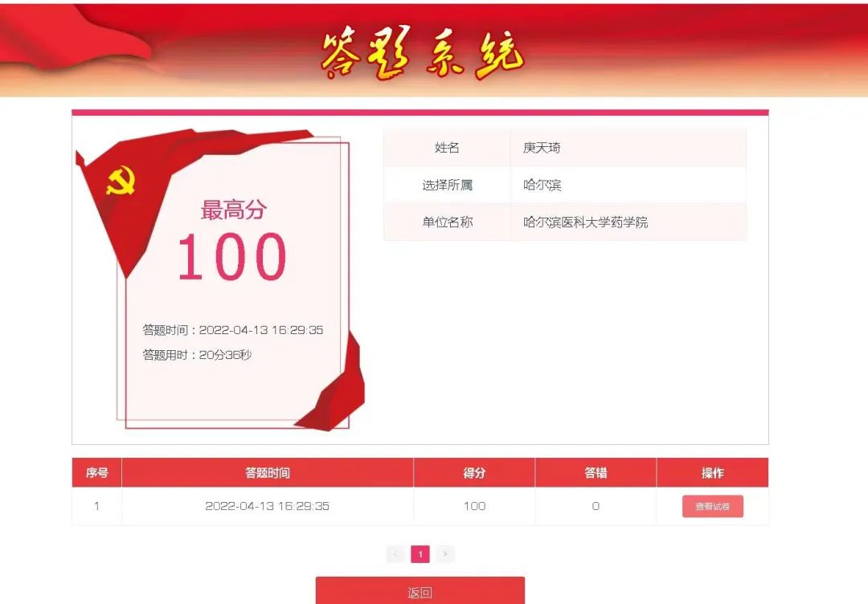The height and width of the screenshot is (604, 868).
Task: Go to previous page with left arrow
Action: 395,554
